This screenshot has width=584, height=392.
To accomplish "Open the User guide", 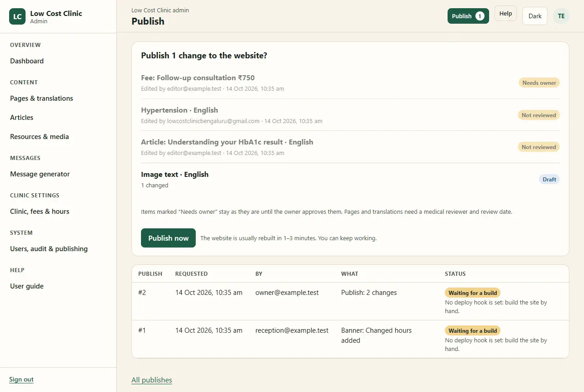I will pos(27,286).
